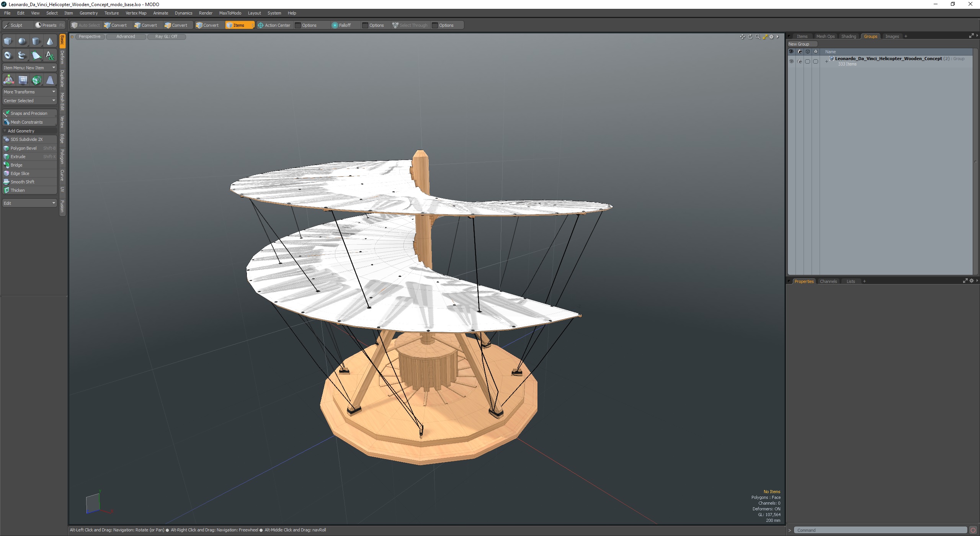Viewport: 980px width, 536px height.
Task: Click the Command input field
Action: click(880, 530)
